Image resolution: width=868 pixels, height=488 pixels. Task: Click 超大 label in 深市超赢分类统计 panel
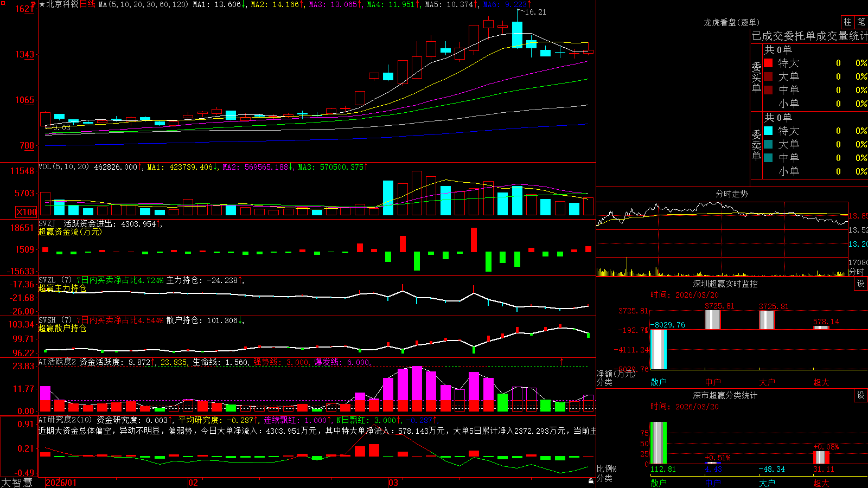pyautogui.click(x=821, y=483)
